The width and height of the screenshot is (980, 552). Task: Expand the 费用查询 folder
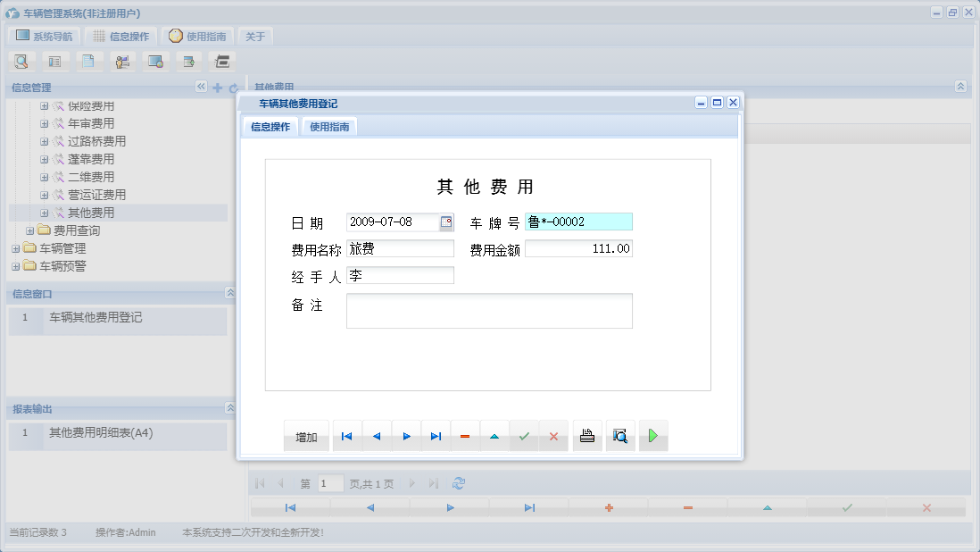tap(29, 231)
